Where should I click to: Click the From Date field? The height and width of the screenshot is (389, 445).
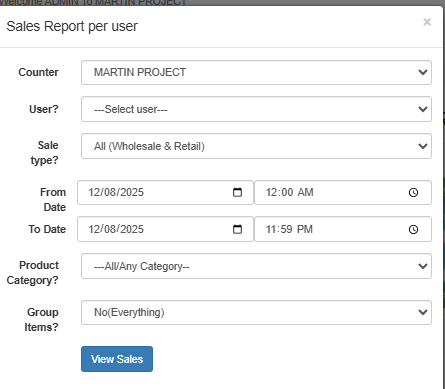[165, 192]
